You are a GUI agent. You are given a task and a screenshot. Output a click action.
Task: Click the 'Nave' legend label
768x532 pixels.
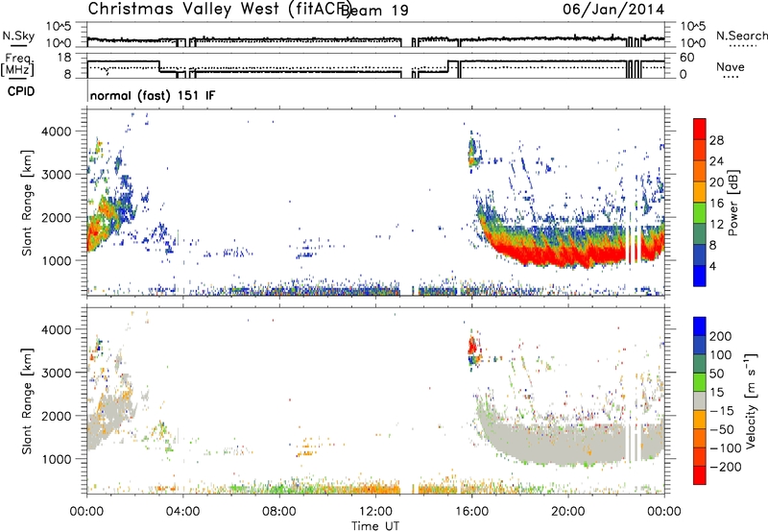click(x=731, y=67)
